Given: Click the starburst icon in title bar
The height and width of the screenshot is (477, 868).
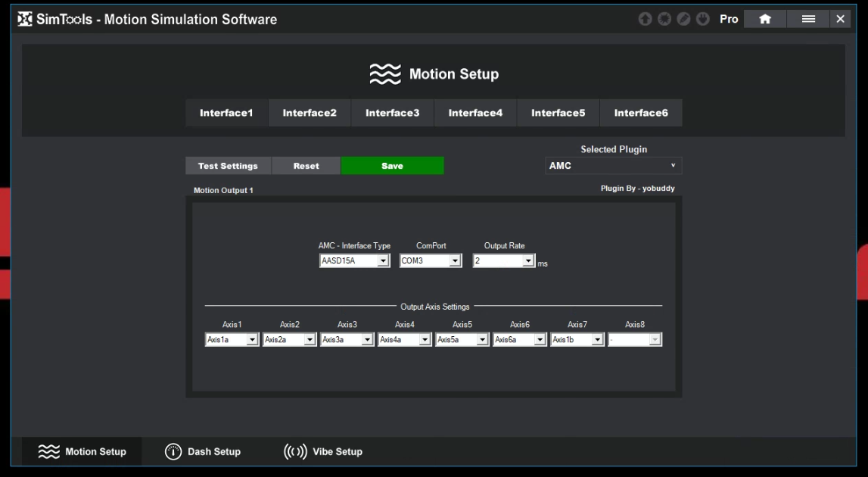Looking at the screenshot, I should (664, 19).
